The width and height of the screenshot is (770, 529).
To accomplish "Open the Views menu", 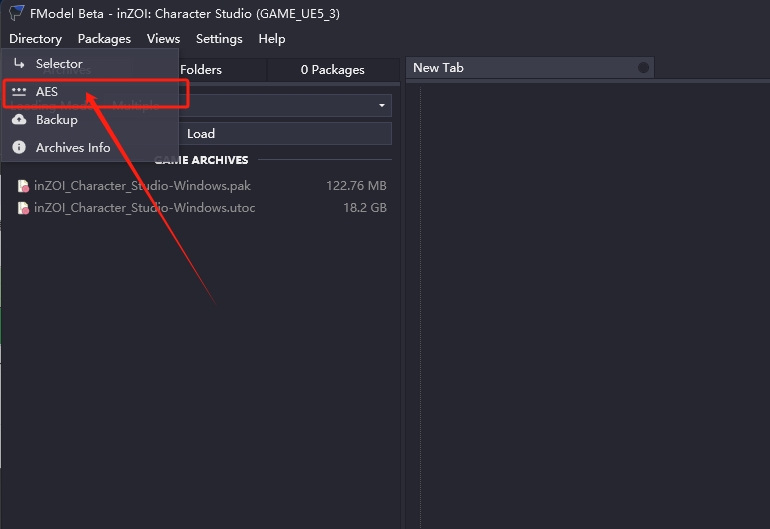I will pyautogui.click(x=163, y=39).
